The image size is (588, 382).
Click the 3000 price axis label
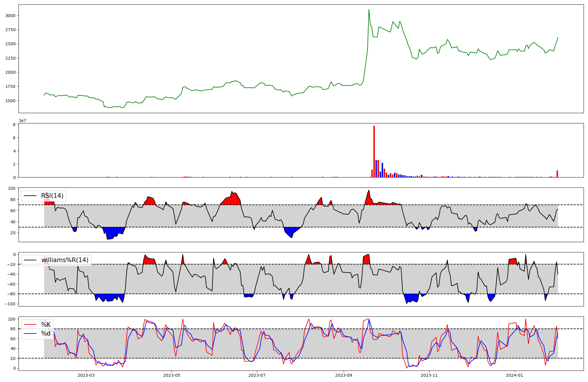[11, 16]
